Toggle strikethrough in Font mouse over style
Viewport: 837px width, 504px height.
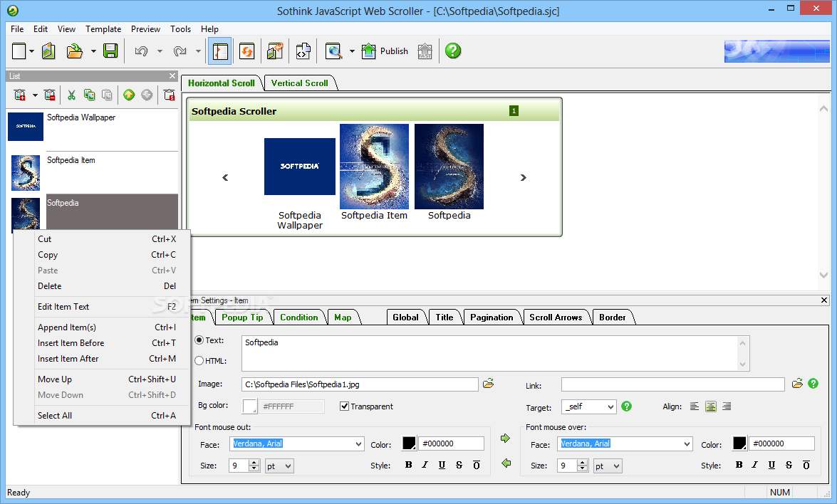(789, 465)
